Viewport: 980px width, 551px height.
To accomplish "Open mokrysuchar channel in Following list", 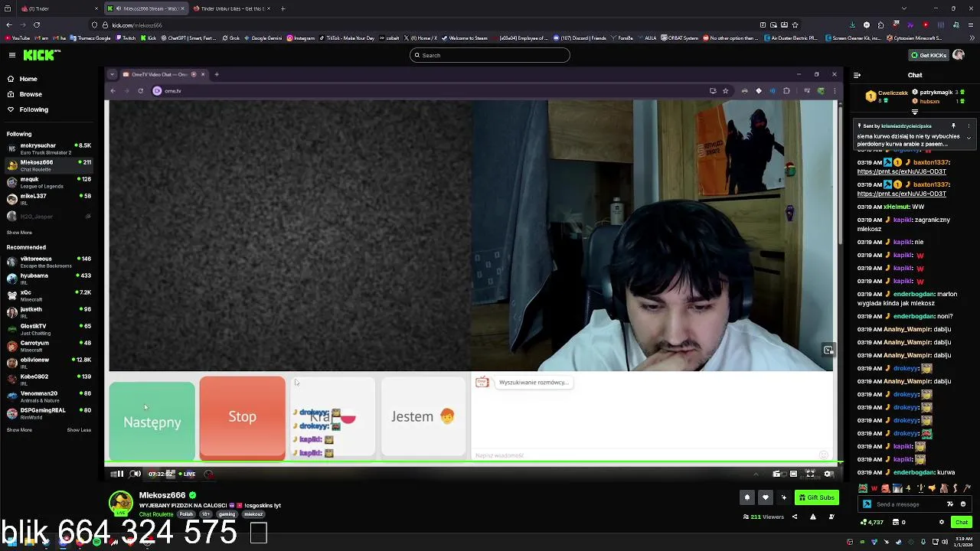I will 49,148.
